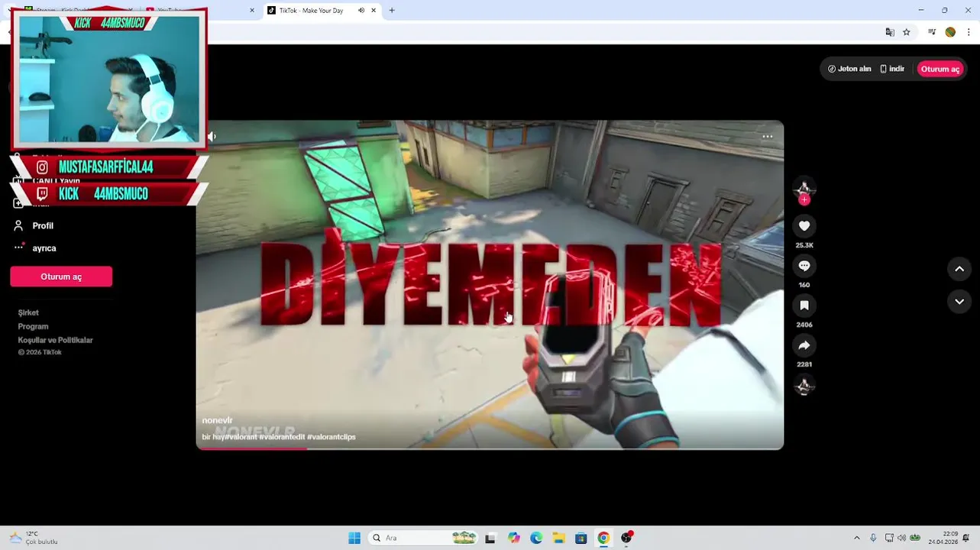Seek on the red video progress bar
This screenshot has height=550, width=980.
(x=490, y=448)
